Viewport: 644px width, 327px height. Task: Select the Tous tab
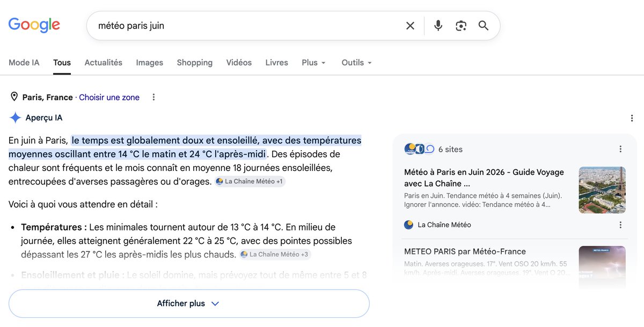62,63
